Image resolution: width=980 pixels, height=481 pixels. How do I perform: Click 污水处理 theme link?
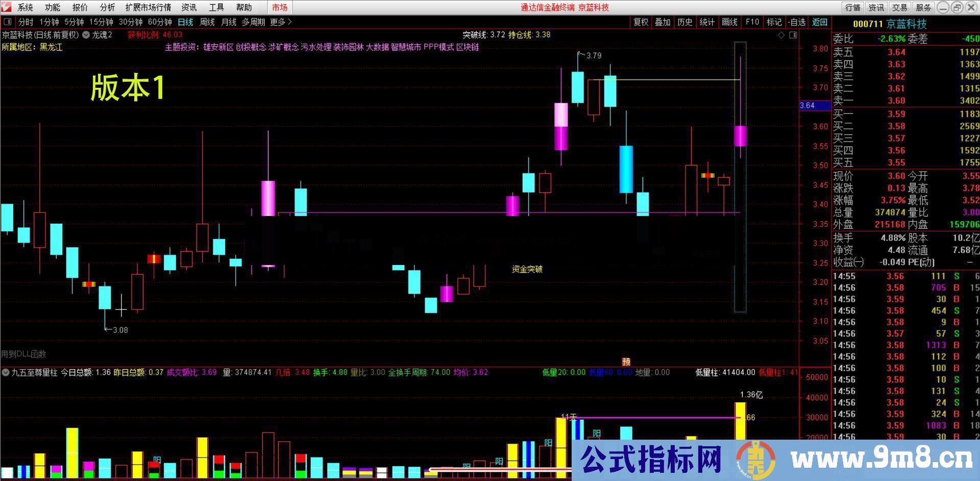tap(316, 47)
